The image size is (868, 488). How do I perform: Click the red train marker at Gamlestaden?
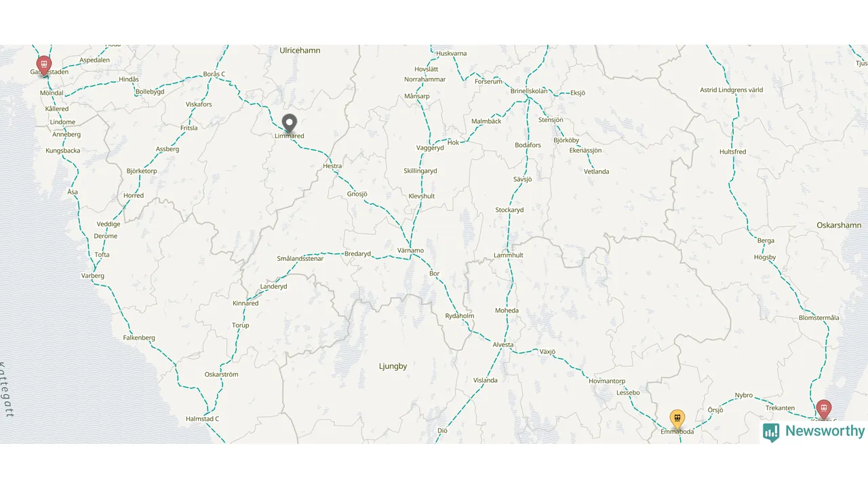point(44,66)
